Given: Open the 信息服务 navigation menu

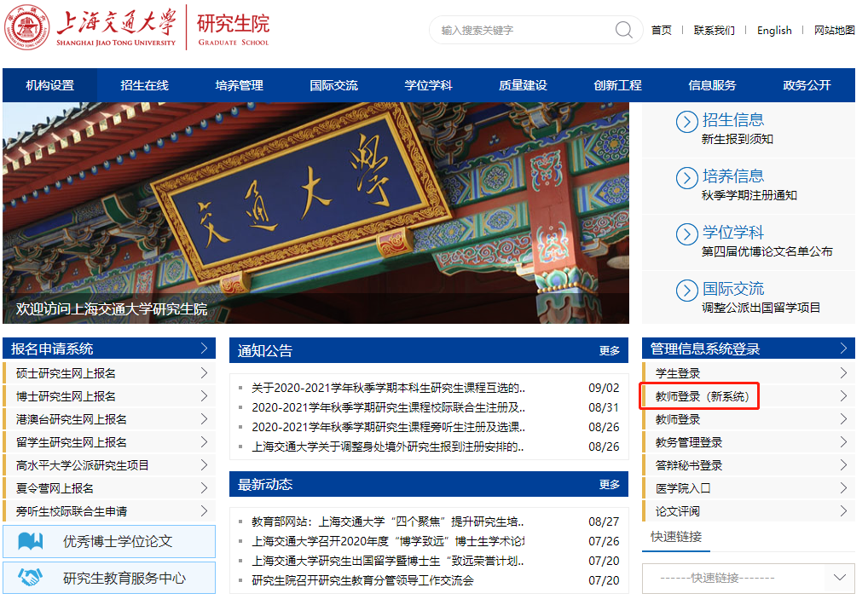Looking at the screenshot, I should click(712, 85).
